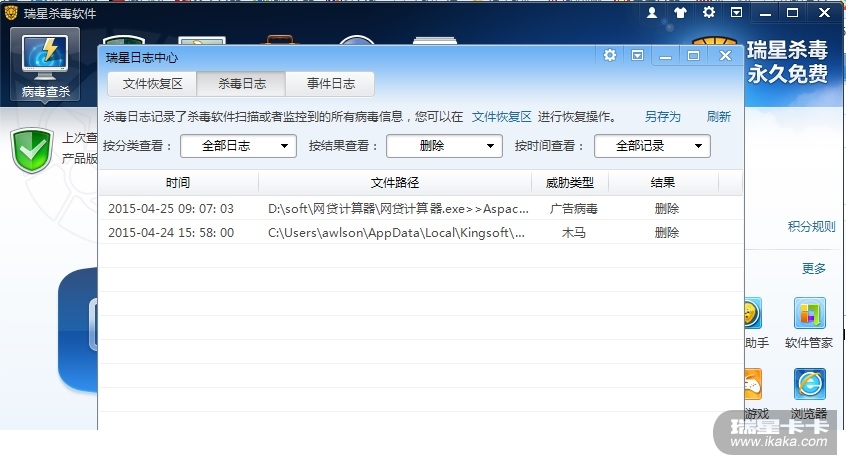Image resolution: width=846 pixels, height=460 pixels.
Task: Sort by the 文件路径 column header
Action: tap(395, 182)
